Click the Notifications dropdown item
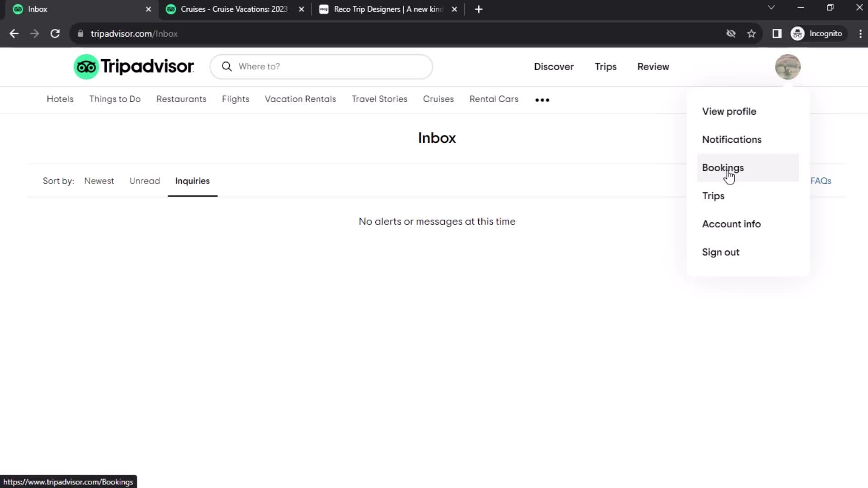This screenshot has height=488, width=868. click(x=731, y=140)
